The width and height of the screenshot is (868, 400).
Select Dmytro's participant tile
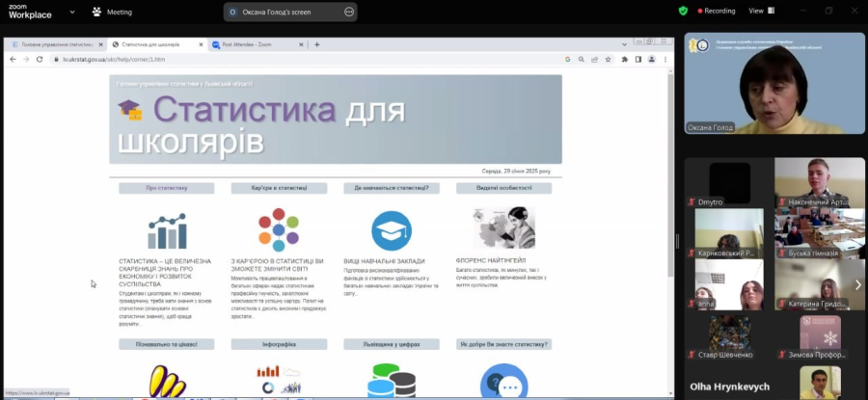730,185
